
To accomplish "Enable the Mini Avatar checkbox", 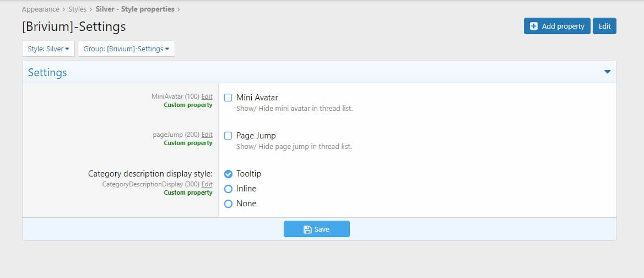I will point(228,98).
